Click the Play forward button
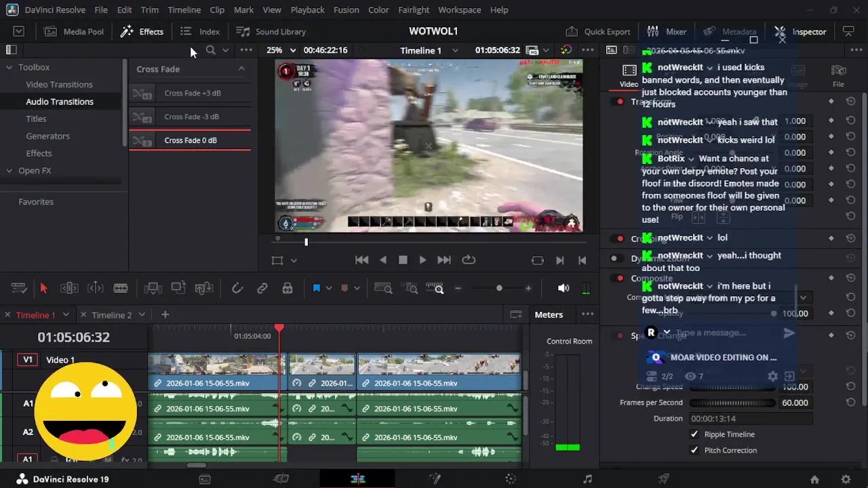The width and height of the screenshot is (868, 488). click(422, 260)
